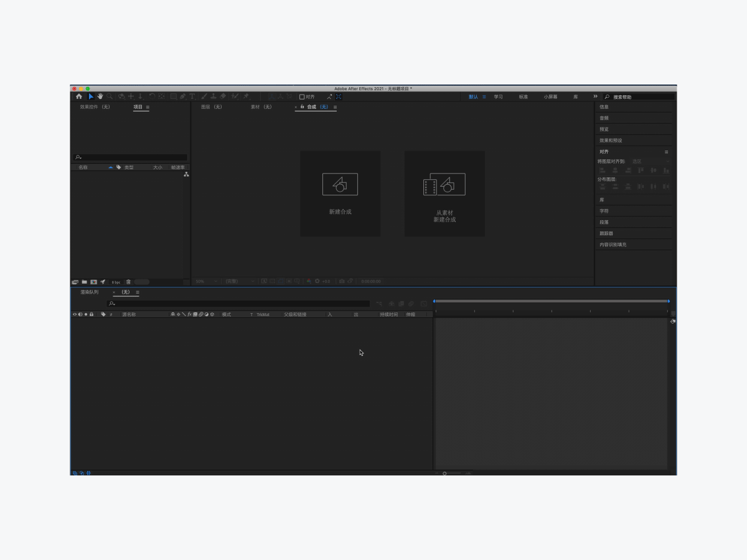Select the Type text tool
Viewport: 747px width, 560px height.
coord(192,96)
